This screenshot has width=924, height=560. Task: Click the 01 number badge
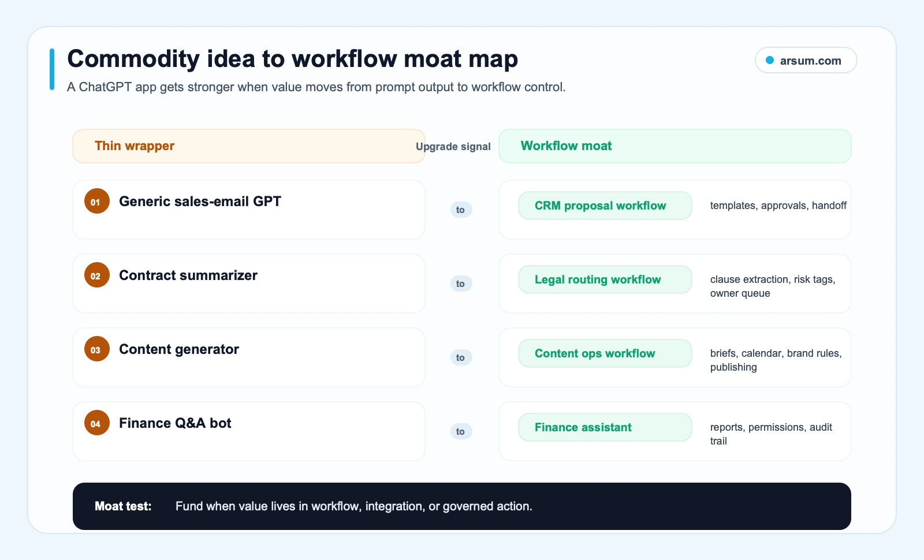pyautogui.click(x=97, y=201)
